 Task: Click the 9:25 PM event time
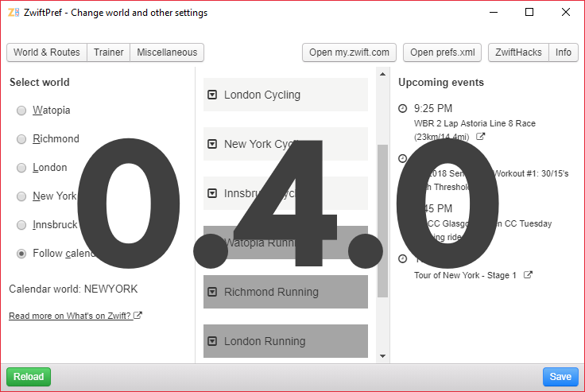click(x=433, y=109)
